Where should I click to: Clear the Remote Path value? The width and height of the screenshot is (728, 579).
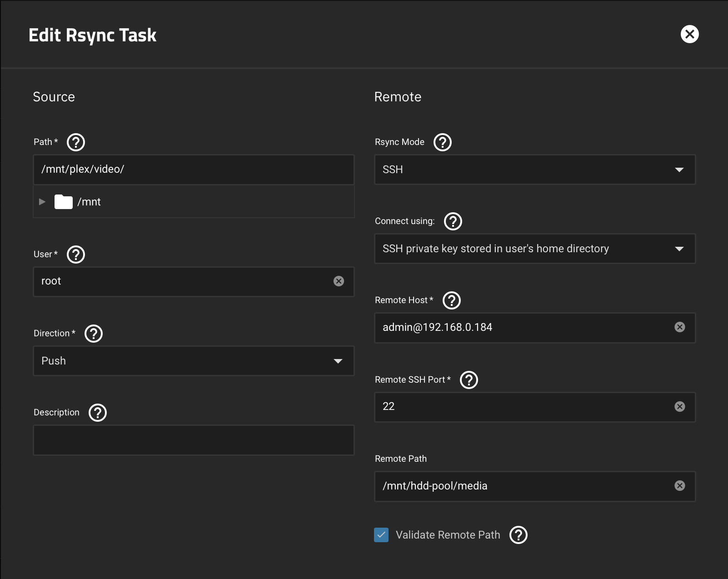point(680,486)
